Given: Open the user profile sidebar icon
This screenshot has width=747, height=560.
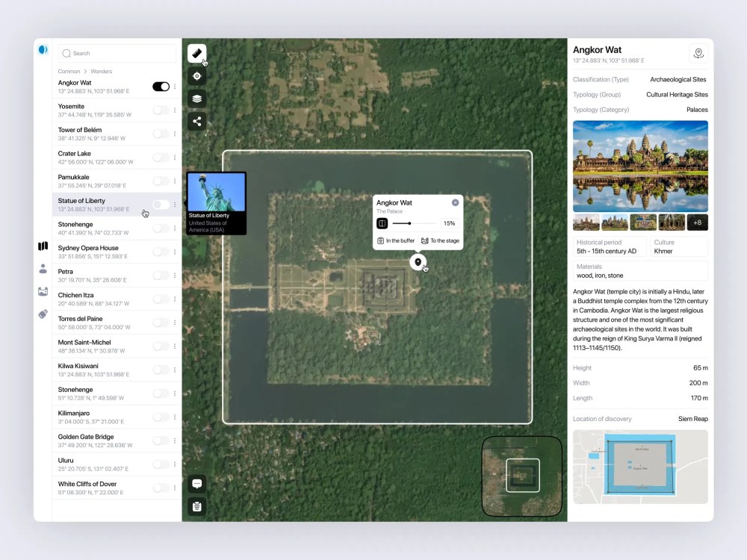Looking at the screenshot, I should coord(43,269).
